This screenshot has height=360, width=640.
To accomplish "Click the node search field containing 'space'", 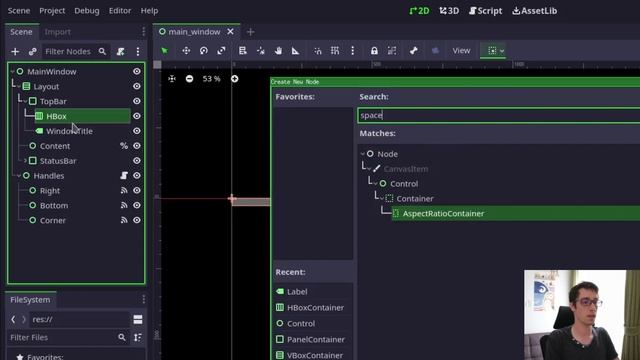I will [499, 116].
